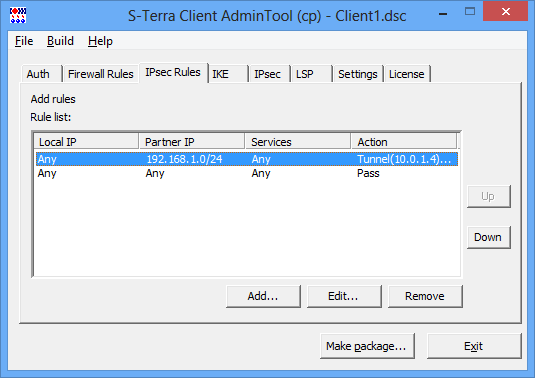Viewport: 535px width, 378px height.
Task: Minimize the AdminTool window
Action: click(x=443, y=14)
